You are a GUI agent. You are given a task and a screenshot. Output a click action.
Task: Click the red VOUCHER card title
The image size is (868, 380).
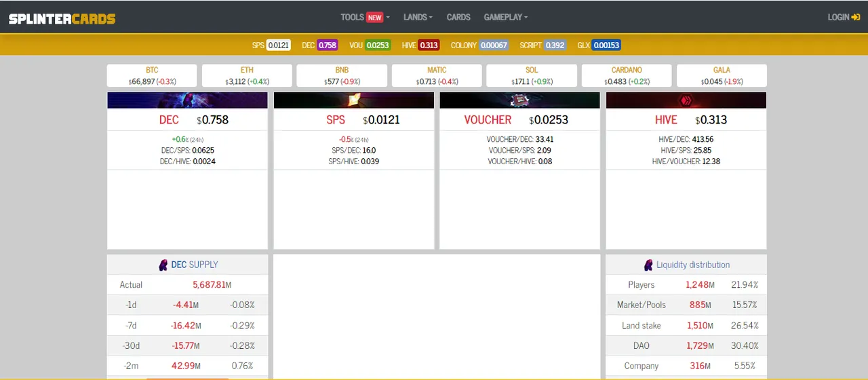click(488, 120)
